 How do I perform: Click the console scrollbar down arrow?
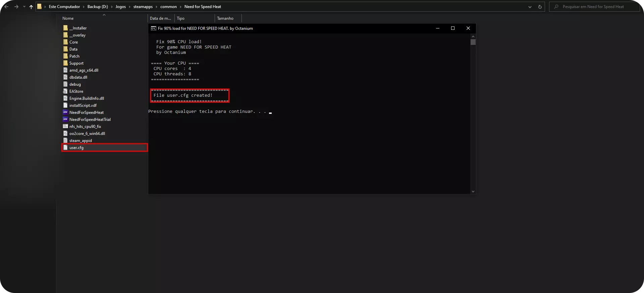coord(473,192)
